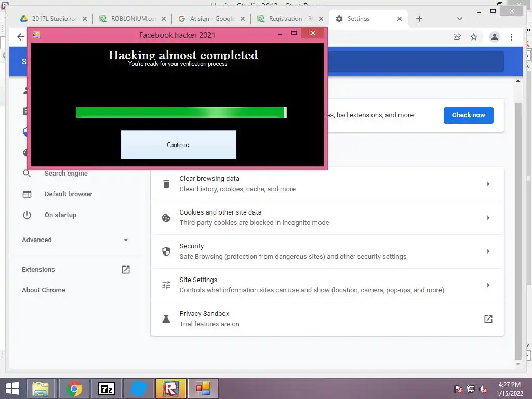The height and width of the screenshot is (399, 532).
Task: Switch to the Registration tab
Action: tap(290, 19)
